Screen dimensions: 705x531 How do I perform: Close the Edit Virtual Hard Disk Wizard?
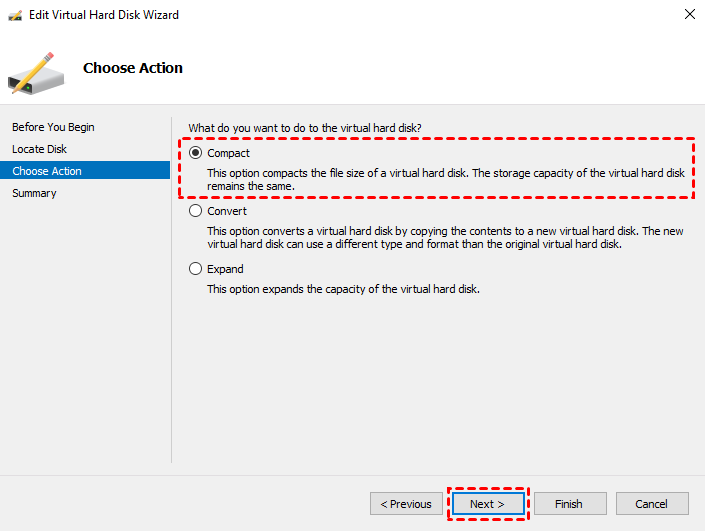pyautogui.click(x=689, y=15)
